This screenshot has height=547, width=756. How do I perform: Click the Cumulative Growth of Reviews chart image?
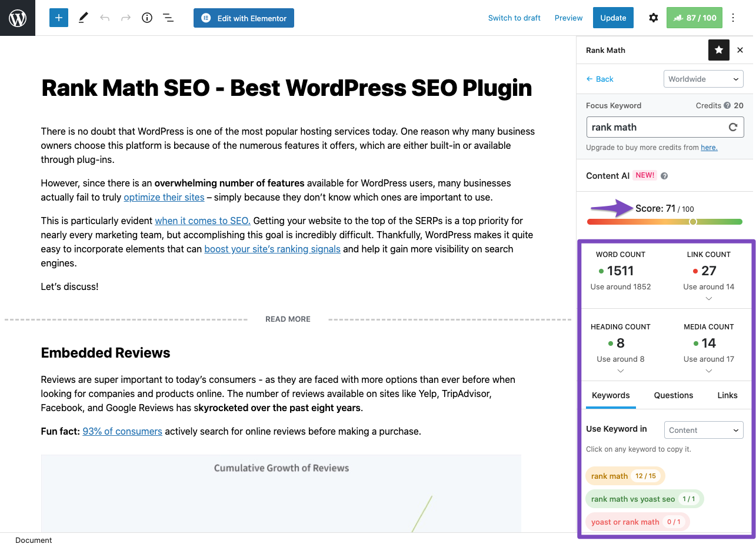(x=281, y=493)
